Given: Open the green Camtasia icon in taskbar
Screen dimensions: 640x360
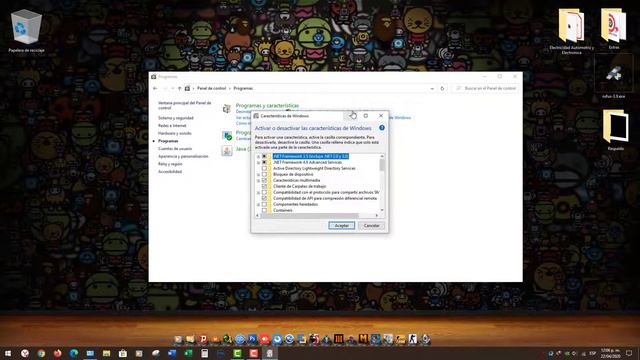Looking at the screenshot, I should coord(237,353).
